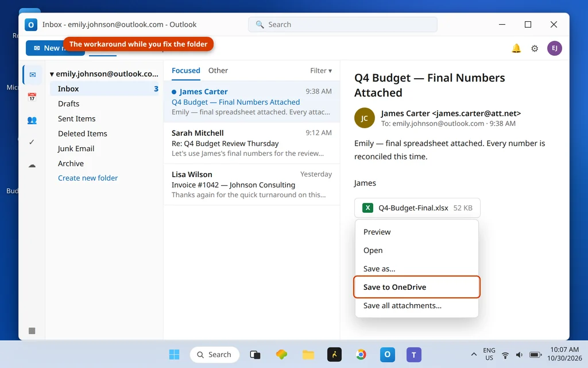Show hidden tray icons chevron

474,354
